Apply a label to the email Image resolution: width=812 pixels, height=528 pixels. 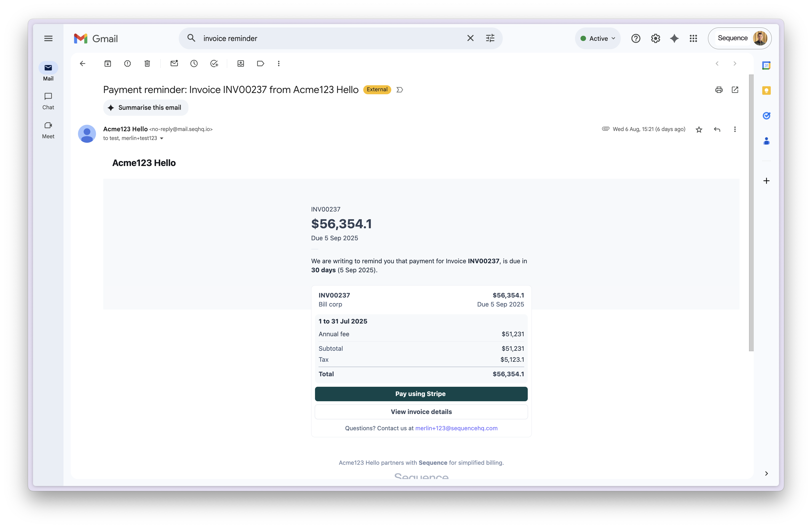pos(260,63)
